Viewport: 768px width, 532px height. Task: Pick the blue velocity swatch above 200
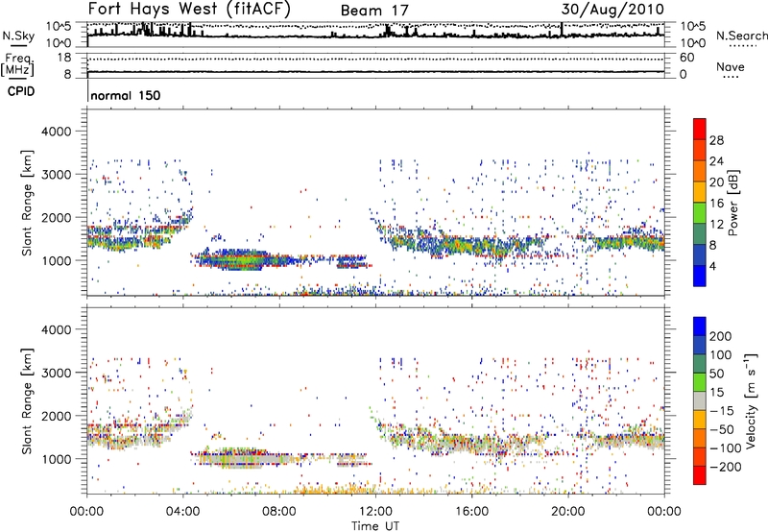700,326
